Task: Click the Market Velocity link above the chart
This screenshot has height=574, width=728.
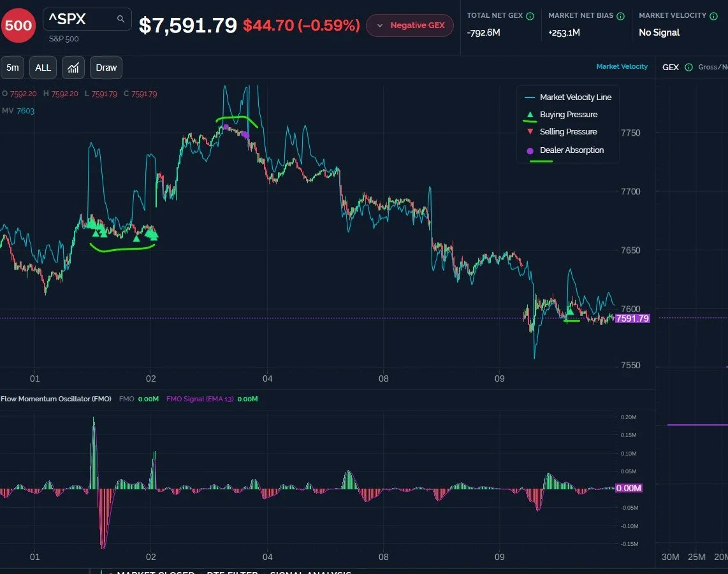Action: (x=622, y=66)
